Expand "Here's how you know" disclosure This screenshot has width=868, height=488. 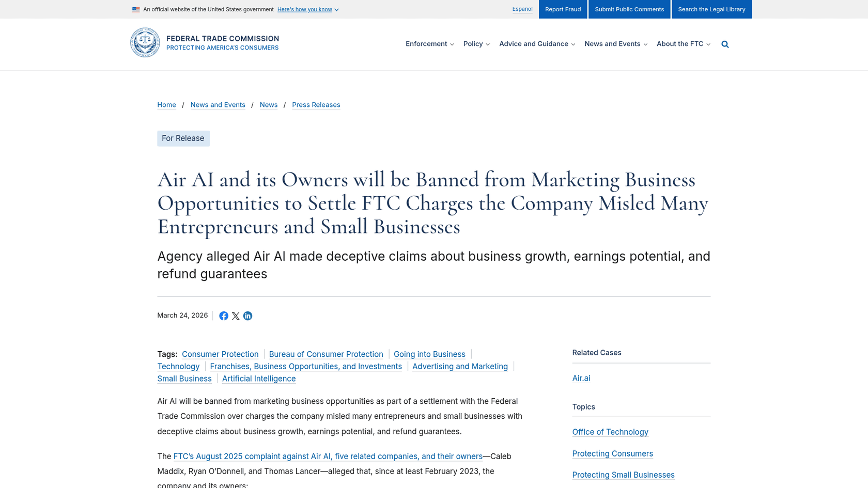(308, 9)
